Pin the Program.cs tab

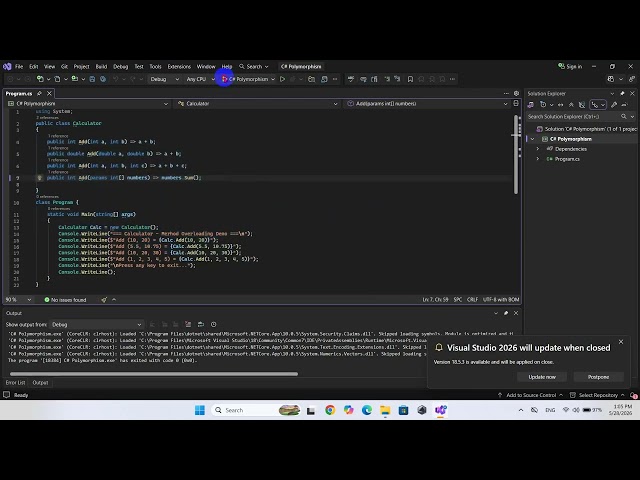(x=39, y=93)
